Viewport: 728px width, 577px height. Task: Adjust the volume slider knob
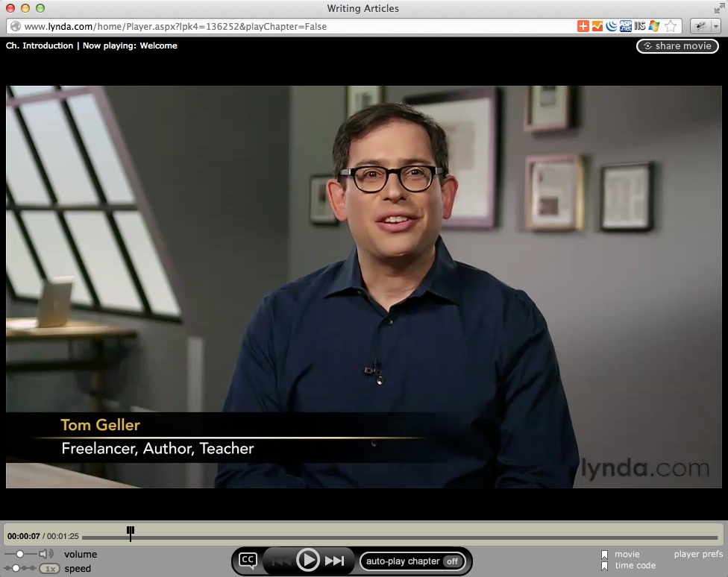[x=20, y=554]
